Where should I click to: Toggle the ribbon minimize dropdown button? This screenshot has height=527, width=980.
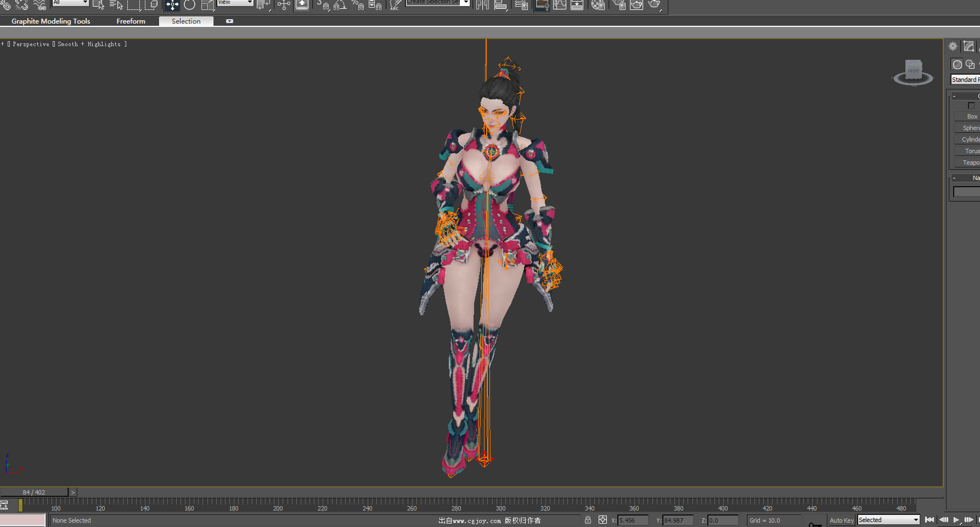tap(230, 21)
